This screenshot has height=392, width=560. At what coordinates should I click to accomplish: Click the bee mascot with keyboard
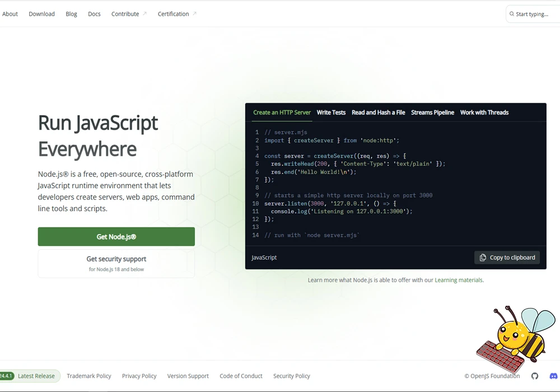(x=515, y=338)
